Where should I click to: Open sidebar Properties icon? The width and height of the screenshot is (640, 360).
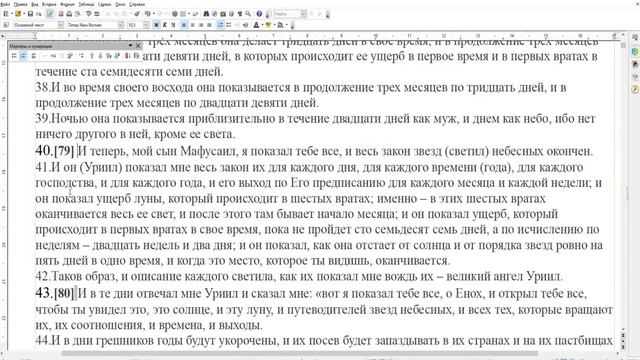[x=635, y=51]
